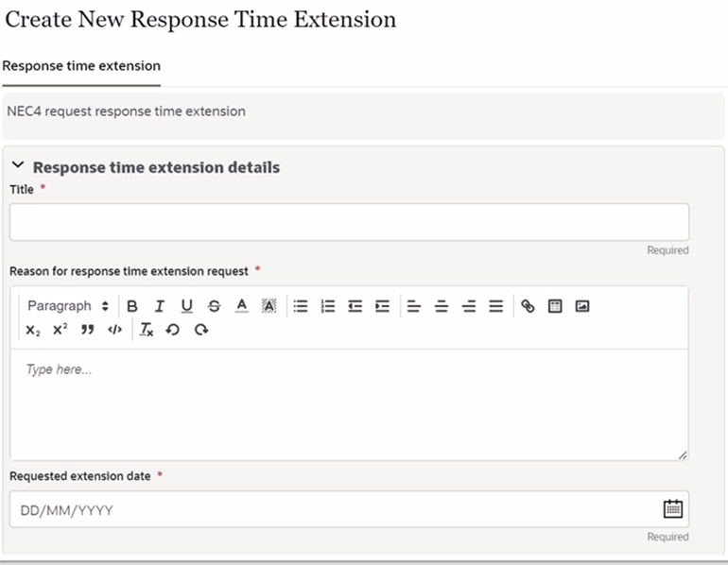Click the Title input field
Screen dimensions: 728x565
tap(349, 222)
